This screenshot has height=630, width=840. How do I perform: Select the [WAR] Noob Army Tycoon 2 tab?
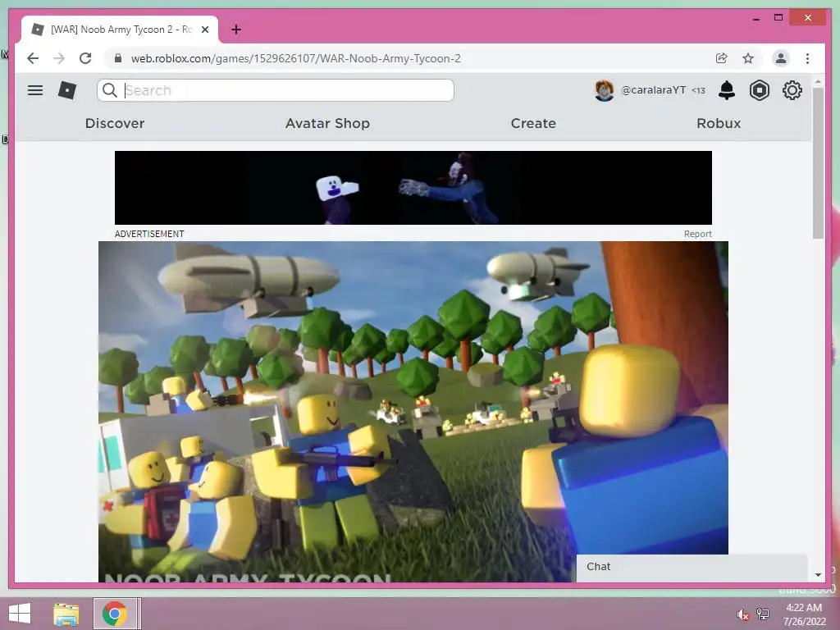[x=119, y=30]
